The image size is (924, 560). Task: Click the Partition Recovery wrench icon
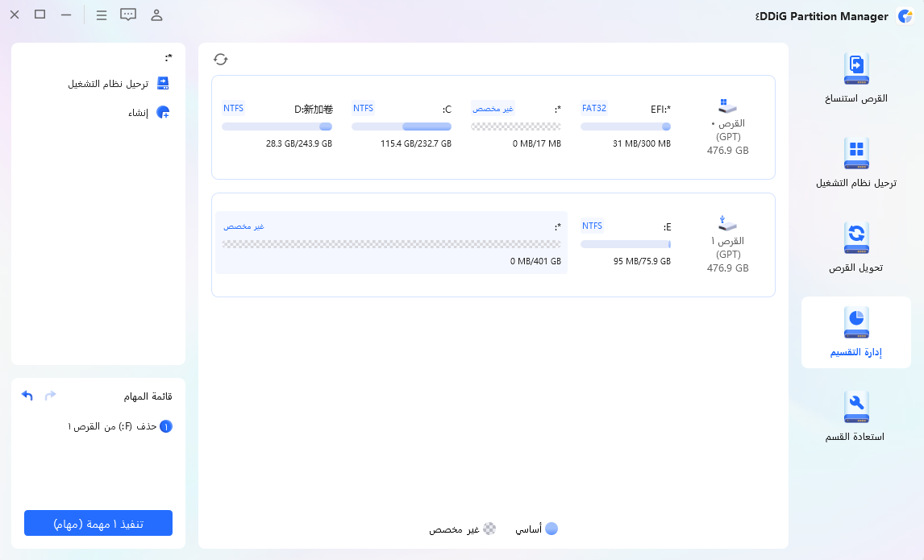(x=855, y=408)
